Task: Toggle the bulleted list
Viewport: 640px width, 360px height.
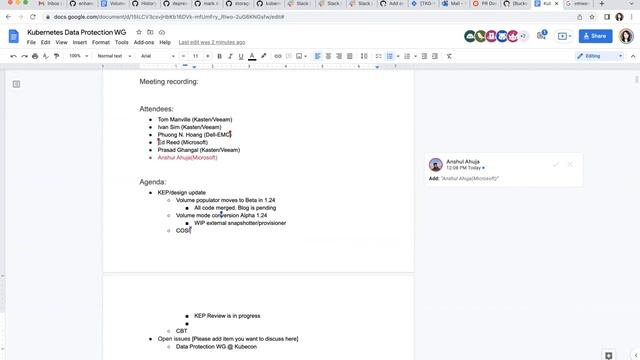Action: (x=390, y=56)
